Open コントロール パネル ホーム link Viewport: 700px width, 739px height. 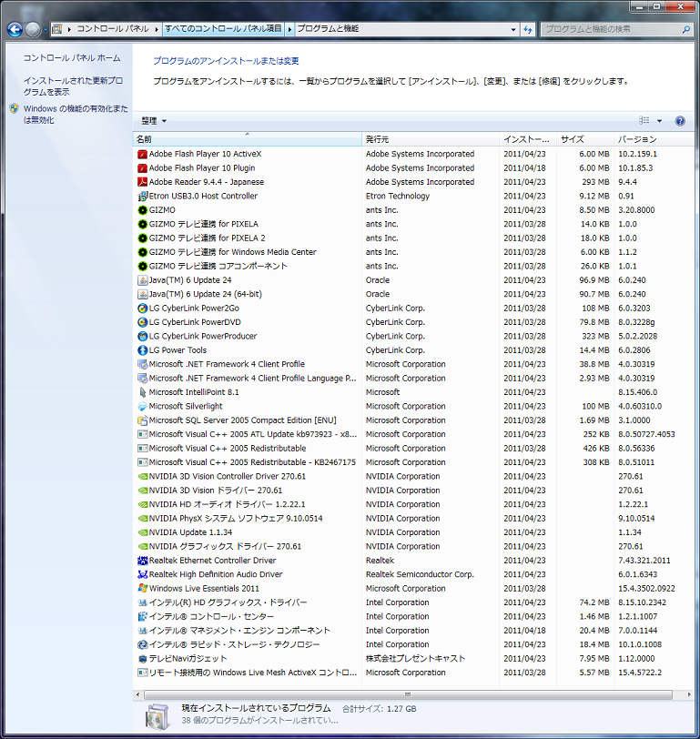pyautogui.click(x=72, y=58)
